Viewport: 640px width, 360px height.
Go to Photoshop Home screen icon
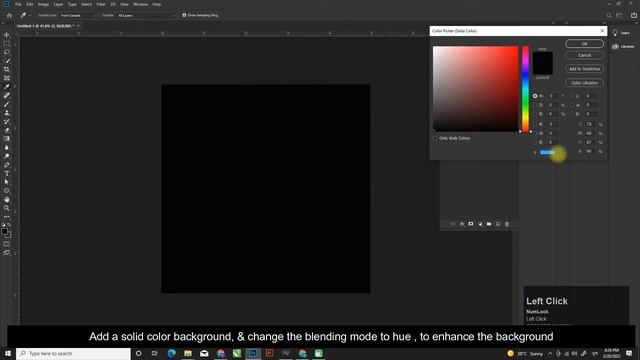[9, 16]
